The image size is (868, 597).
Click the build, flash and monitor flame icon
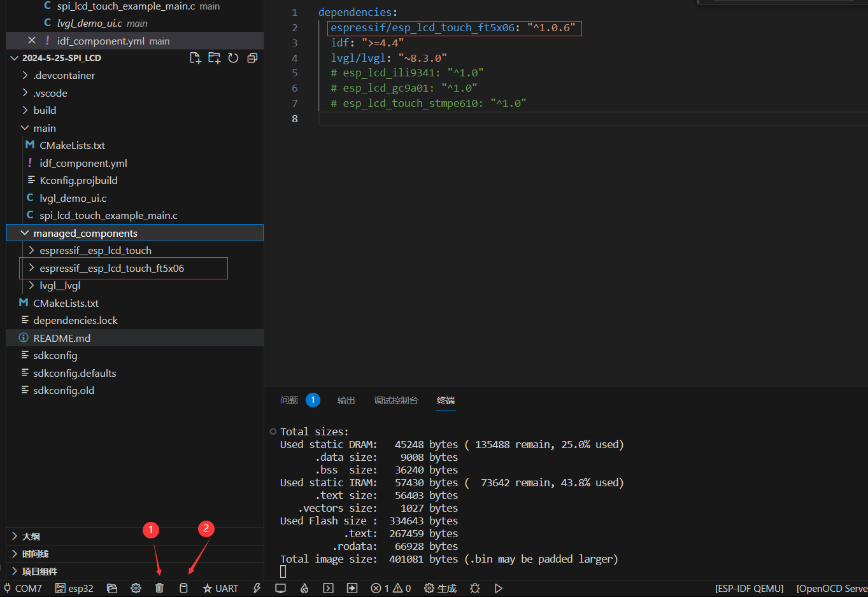pos(304,588)
